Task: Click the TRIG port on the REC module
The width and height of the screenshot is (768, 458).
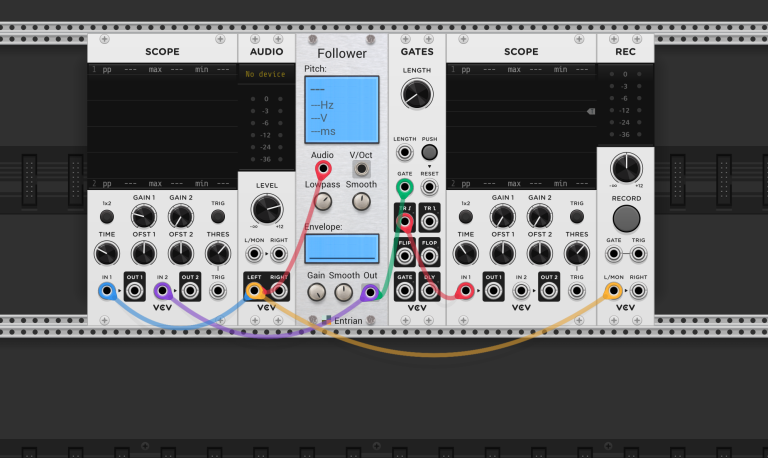Action: coord(638,254)
